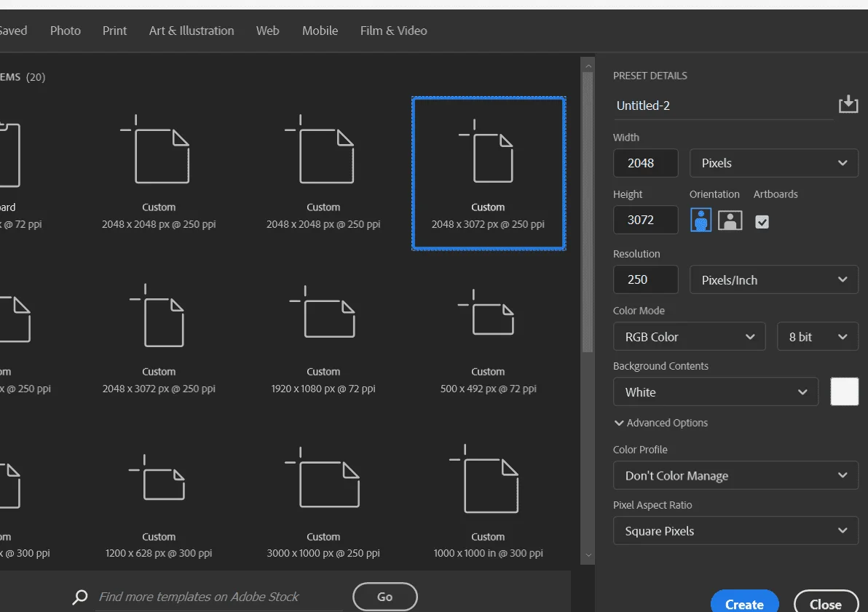Open the Pixels/Inch resolution units dropdown

(774, 280)
